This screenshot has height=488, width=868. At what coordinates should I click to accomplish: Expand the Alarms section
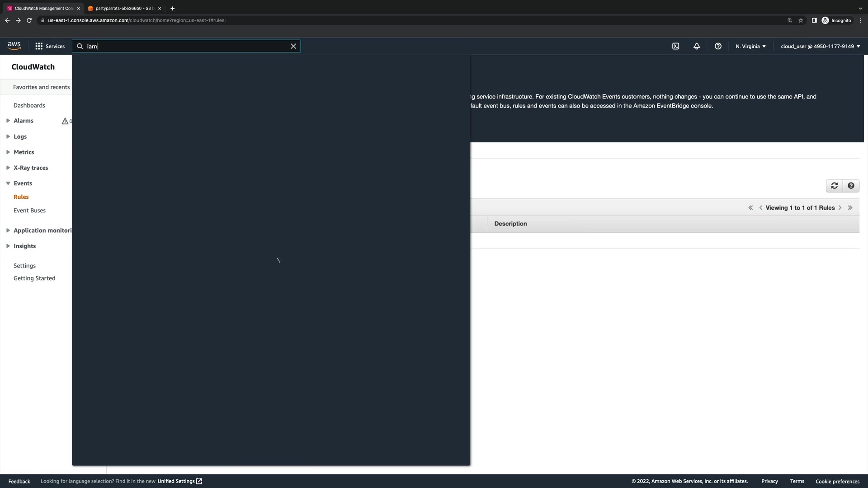click(8, 121)
